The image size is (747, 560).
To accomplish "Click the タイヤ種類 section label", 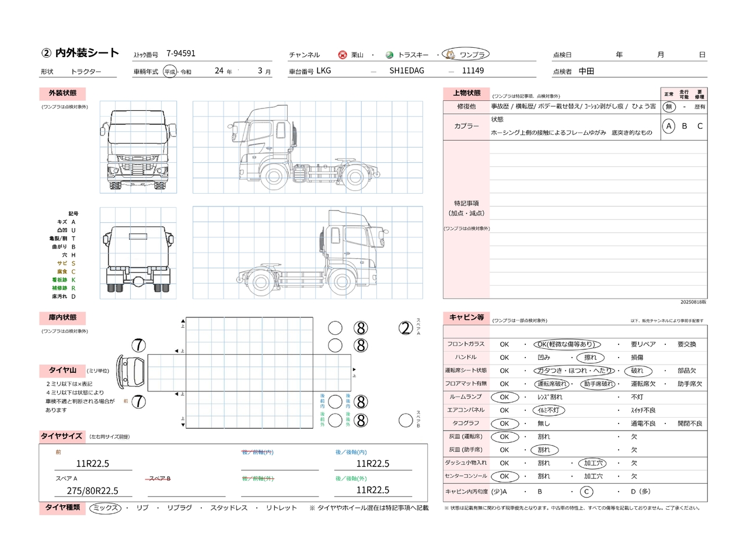I will tap(62, 508).
